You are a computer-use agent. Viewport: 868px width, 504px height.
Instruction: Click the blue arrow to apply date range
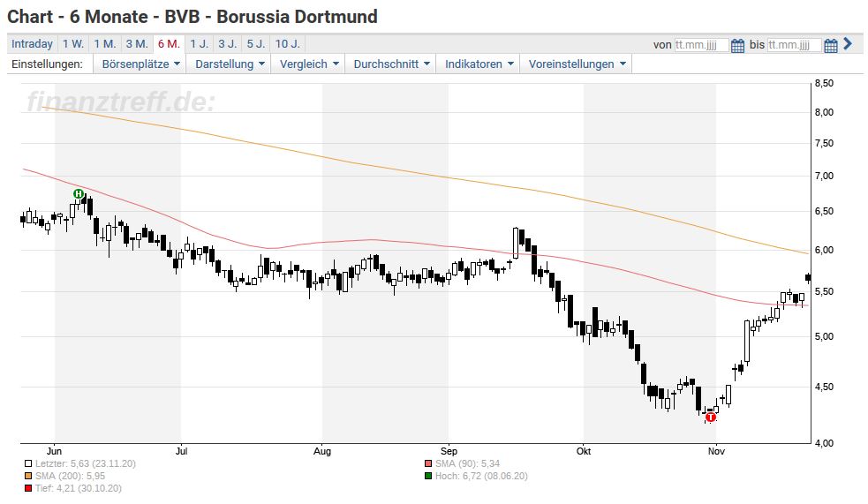[x=848, y=44]
